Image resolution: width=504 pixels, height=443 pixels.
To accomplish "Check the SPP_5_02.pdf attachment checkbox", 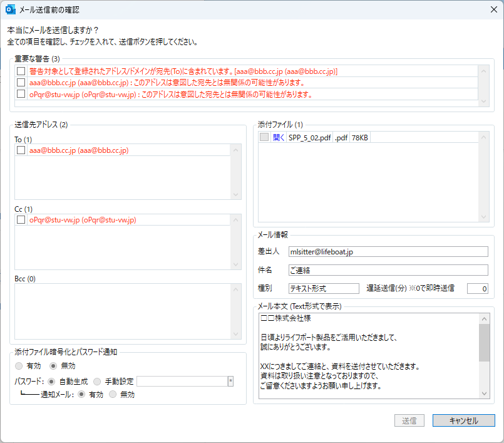I will 264,137.
